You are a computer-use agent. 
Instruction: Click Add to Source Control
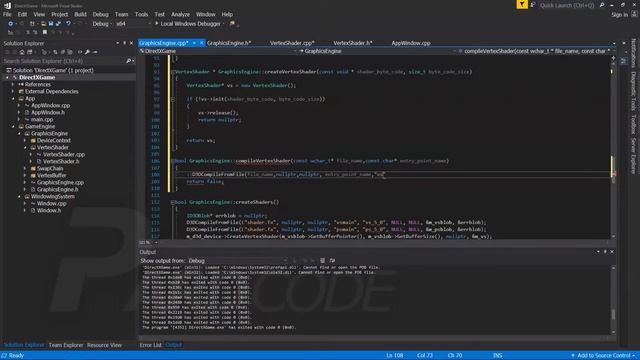tap(603, 356)
